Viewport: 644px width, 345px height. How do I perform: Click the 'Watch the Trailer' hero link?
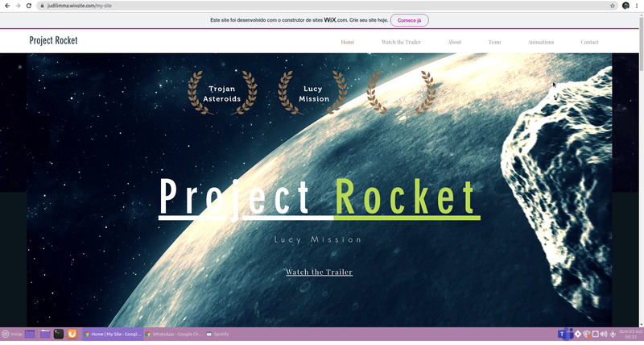(x=319, y=272)
